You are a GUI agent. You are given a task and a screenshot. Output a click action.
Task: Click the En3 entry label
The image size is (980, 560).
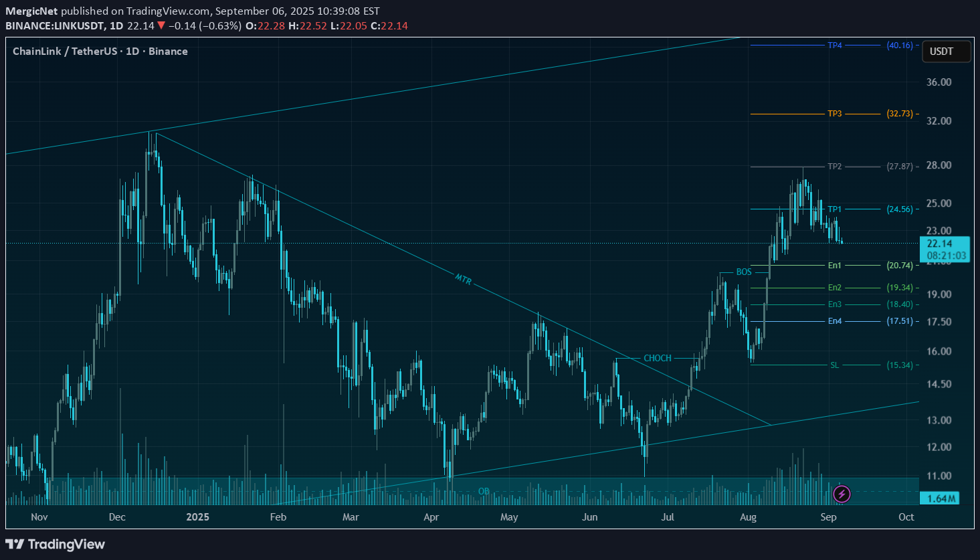[x=835, y=304]
